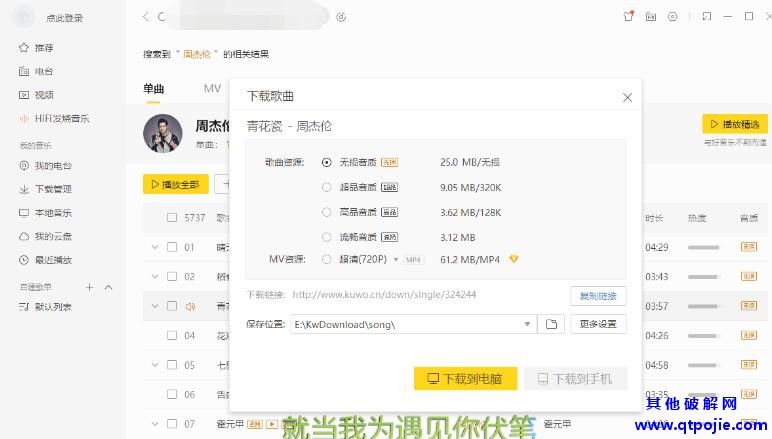The image size is (772, 439).
Task: Click lossless badge on 04:29 row
Action: point(749,247)
